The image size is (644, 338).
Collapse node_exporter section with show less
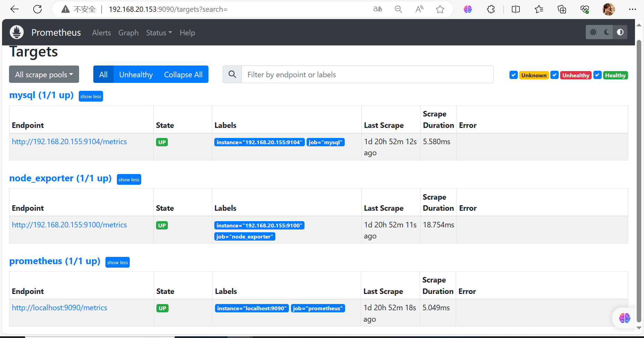coord(129,180)
